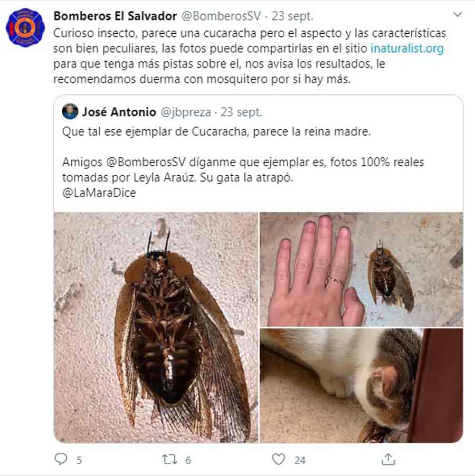Open Bomberos El Salvador display name

coord(115,16)
